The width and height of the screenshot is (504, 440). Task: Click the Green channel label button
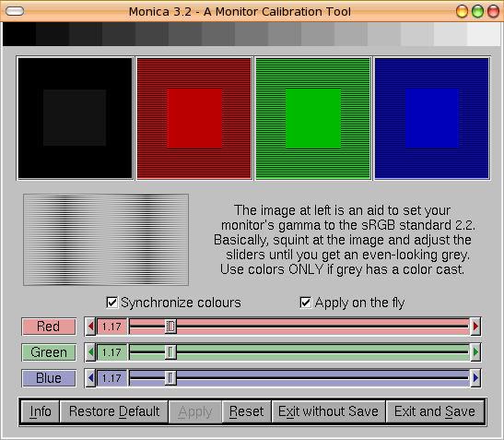[x=49, y=352]
